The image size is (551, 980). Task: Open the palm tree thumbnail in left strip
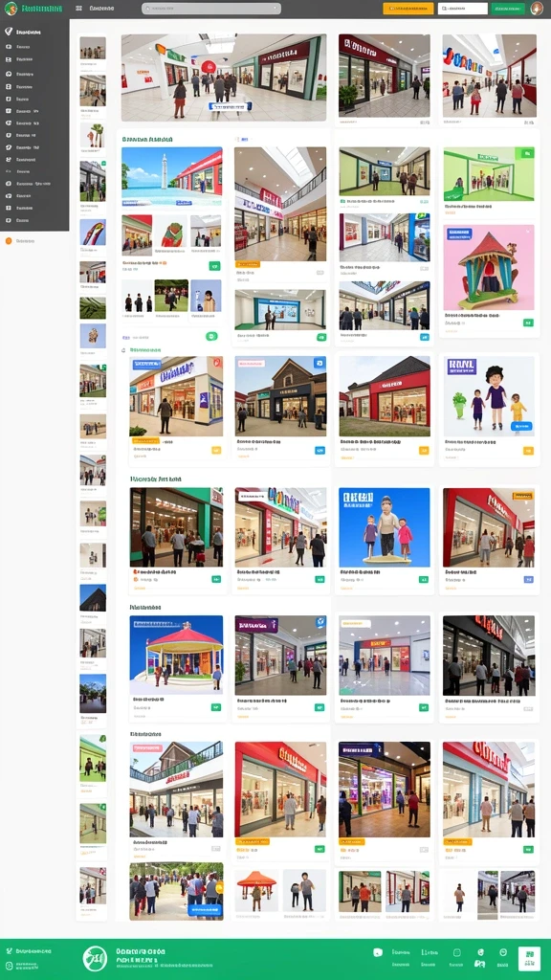click(x=93, y=136)
